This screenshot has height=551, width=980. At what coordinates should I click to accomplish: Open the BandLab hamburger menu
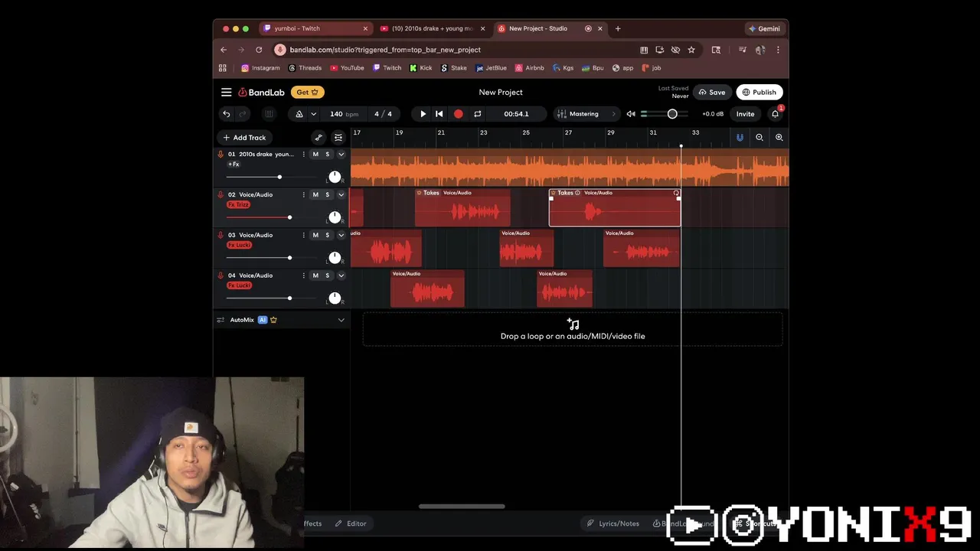(226, 92)
